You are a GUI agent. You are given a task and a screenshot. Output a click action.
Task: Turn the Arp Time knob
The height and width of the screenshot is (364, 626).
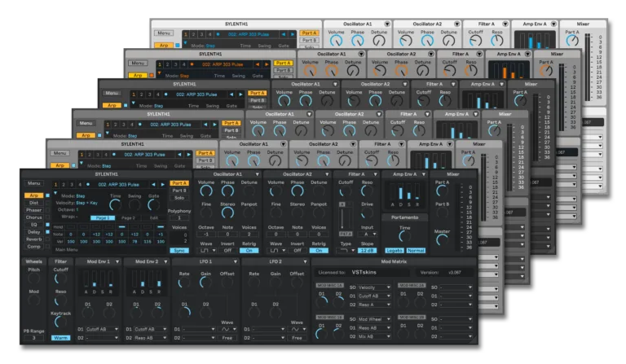tap(116, 205)
